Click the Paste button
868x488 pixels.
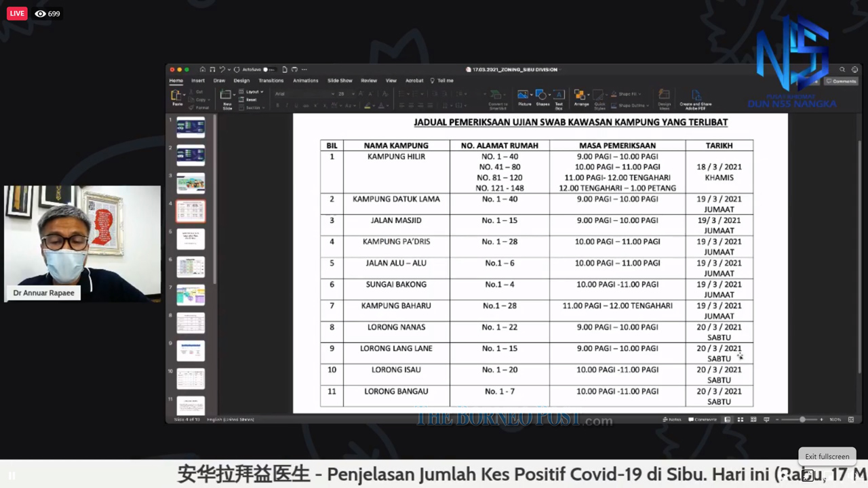pyautogui.click(x=176, y=98)
